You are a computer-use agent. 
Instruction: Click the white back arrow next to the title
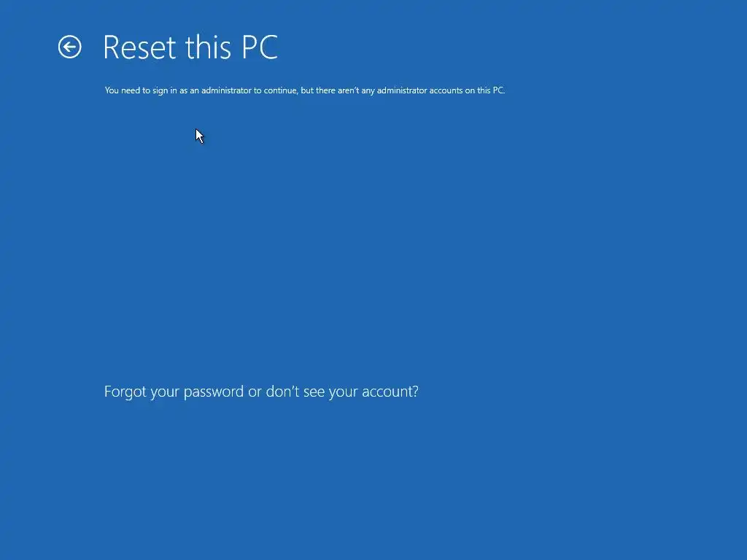coord(69,47)
